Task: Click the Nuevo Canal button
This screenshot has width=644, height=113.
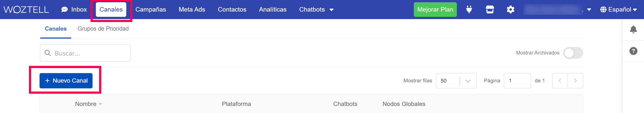Action: pyautogui.click(x=66, y=81)
